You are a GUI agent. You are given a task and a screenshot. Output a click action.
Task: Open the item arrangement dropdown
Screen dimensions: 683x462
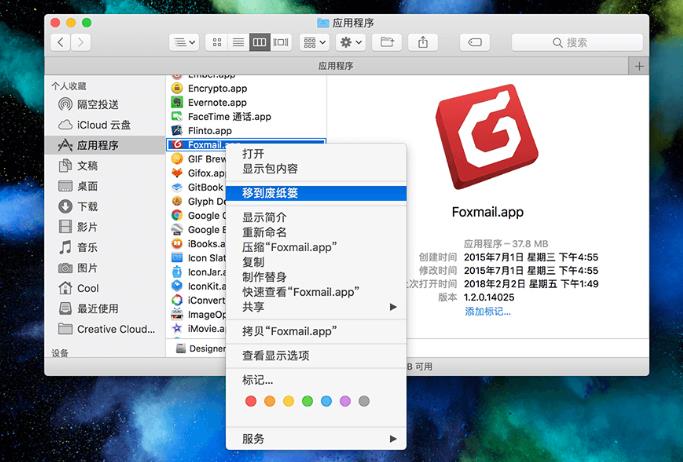tap(314, 42)
